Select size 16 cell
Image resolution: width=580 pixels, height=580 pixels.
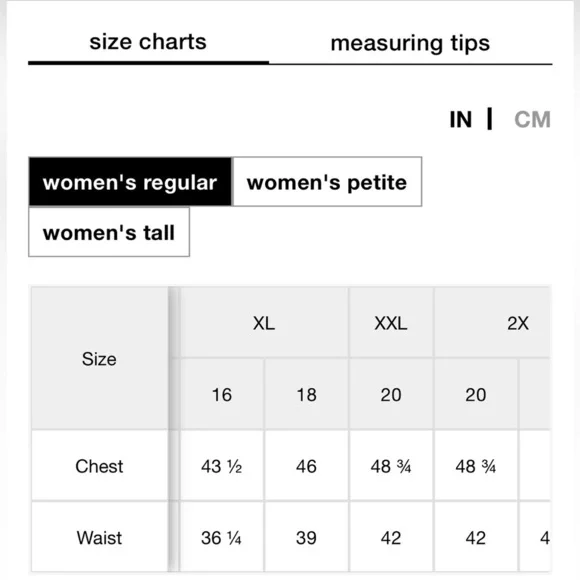point(222,394)
